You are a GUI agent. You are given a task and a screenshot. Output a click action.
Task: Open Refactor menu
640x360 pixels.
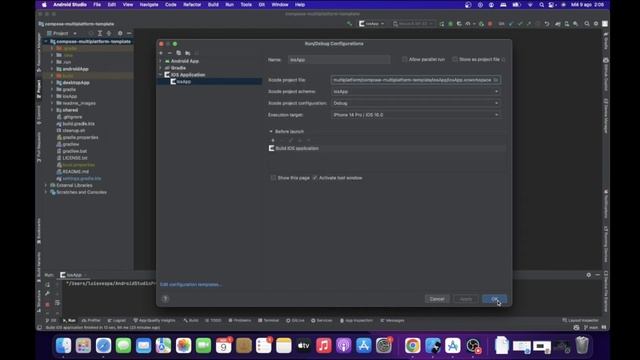192,4
